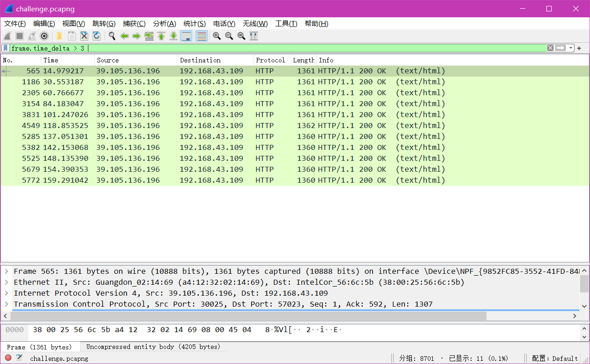Sort by the Length column header
Viewport: 590px width, 364px height.
(304, 60)
